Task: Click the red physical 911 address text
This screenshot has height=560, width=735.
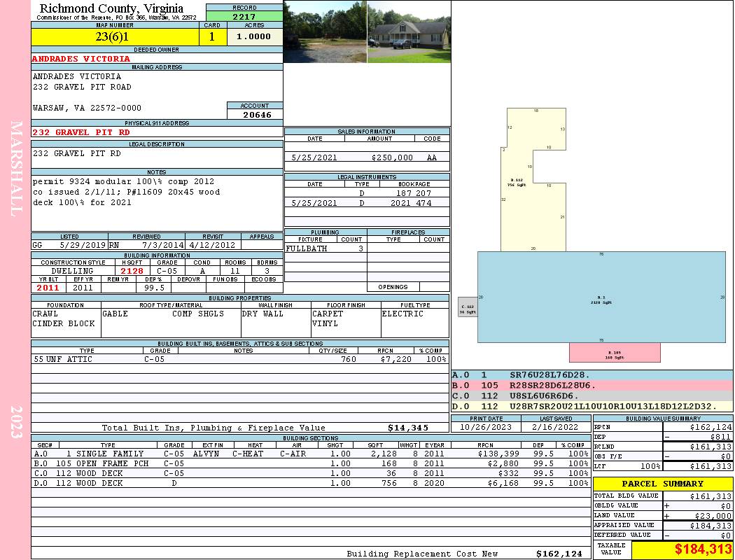Action: (81, 132)
